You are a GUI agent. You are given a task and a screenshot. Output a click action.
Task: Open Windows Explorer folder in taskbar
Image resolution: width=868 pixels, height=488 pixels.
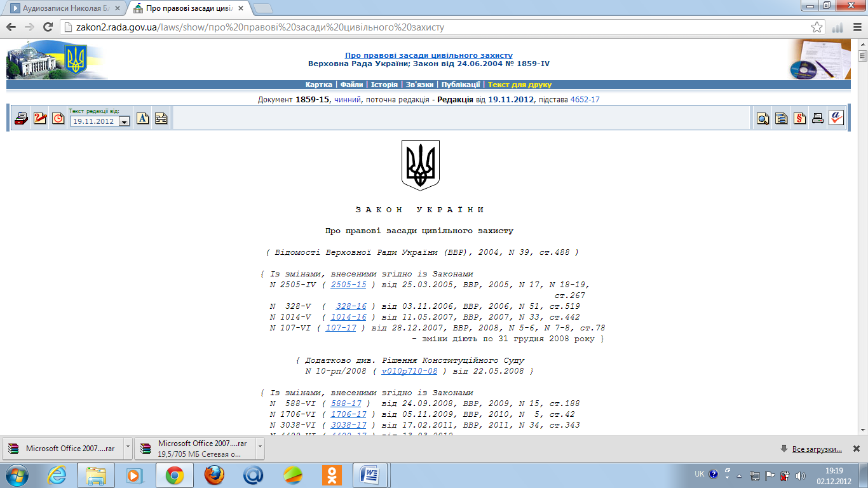96,475
